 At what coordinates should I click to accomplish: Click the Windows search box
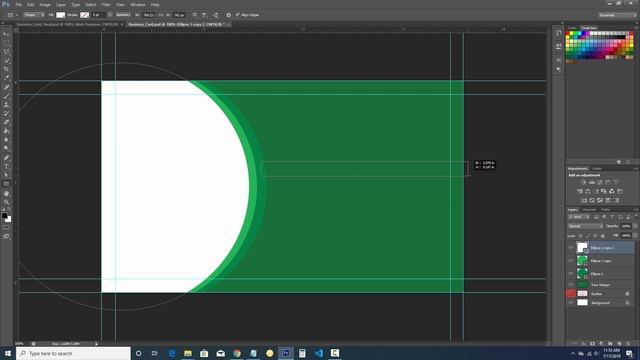tap(73, 353)
